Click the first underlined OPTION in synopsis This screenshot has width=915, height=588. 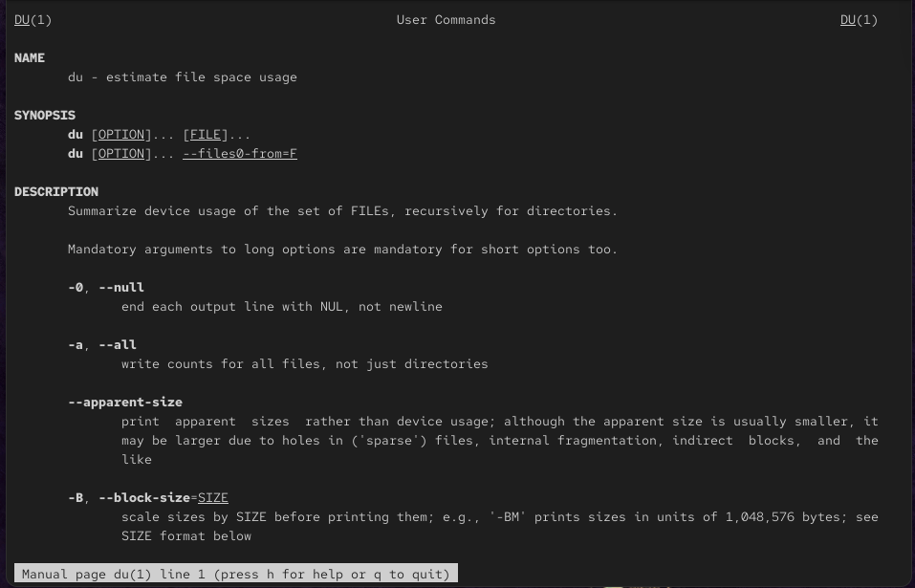pos(120,135)
